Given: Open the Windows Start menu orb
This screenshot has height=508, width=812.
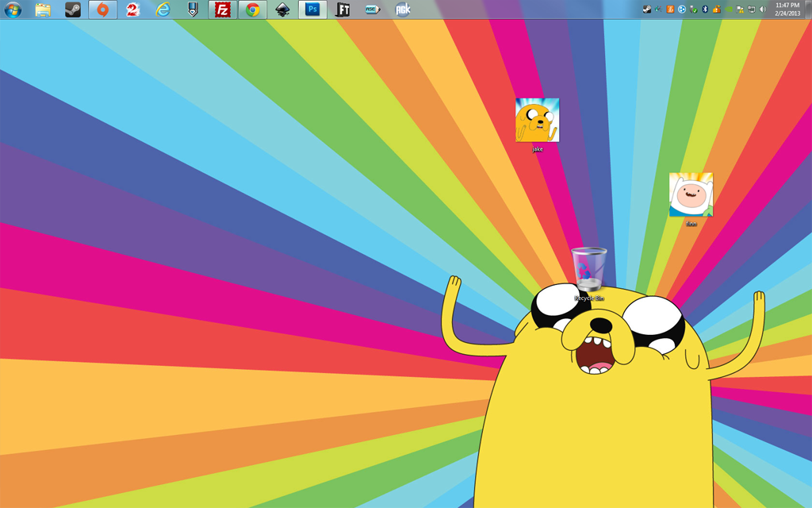Looking at the screenshot, I should point(13,10).
